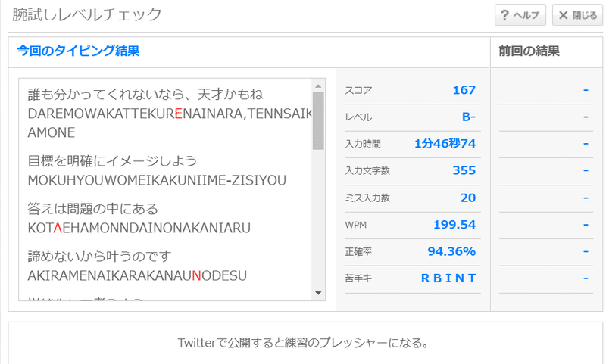Viewport: 606px width, 364px height.
Task: Click the 苦手キー label
Action: (363, 278)
